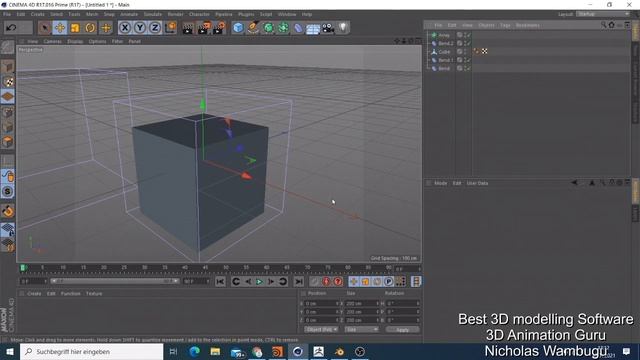Click the last-used tool cross icon
The image size is (640, 360).
tap(106, 28)
